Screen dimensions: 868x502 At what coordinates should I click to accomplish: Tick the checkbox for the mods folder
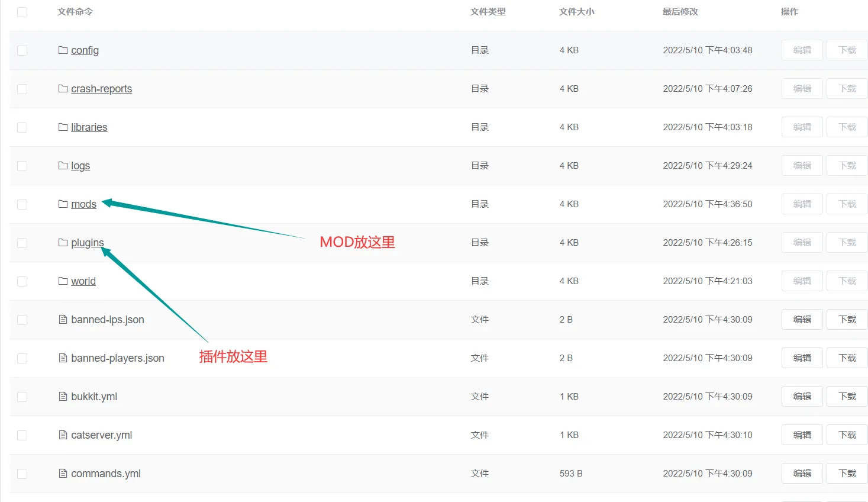(x=22, y=204)
